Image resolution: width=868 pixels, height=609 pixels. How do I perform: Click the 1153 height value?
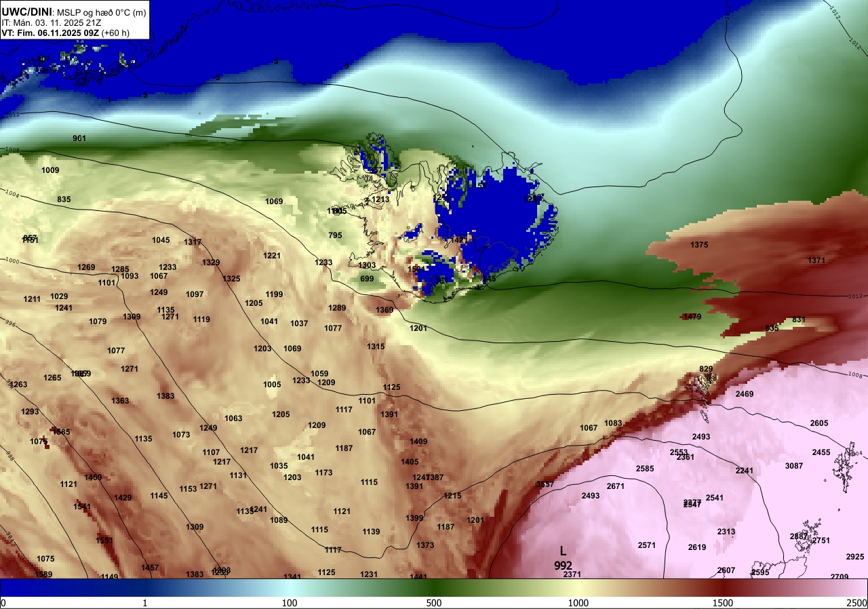188,489
